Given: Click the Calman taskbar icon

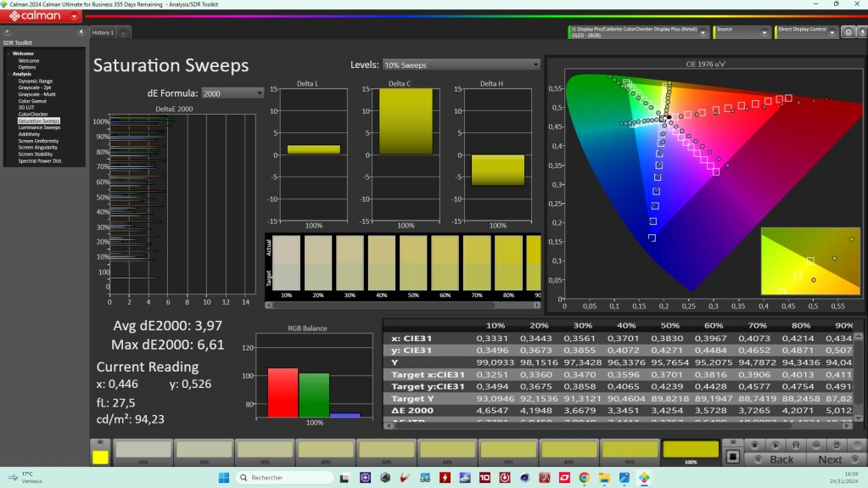Looking at the screenshot, I should pyautogui.click(x=644, y=478).
